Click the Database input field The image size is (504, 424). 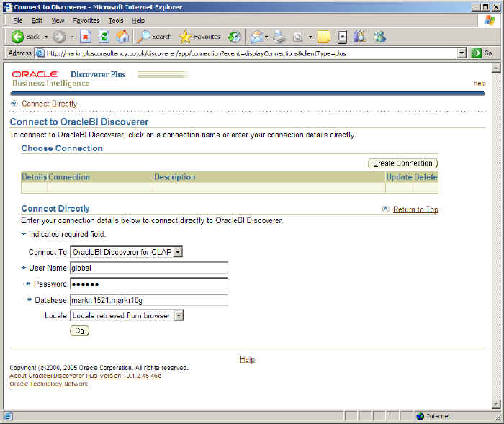[x=149, y=300]
